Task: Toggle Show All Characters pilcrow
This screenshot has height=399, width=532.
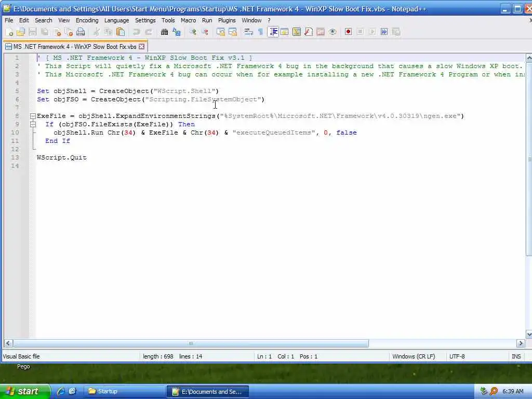Action: [x=261, y=32]
